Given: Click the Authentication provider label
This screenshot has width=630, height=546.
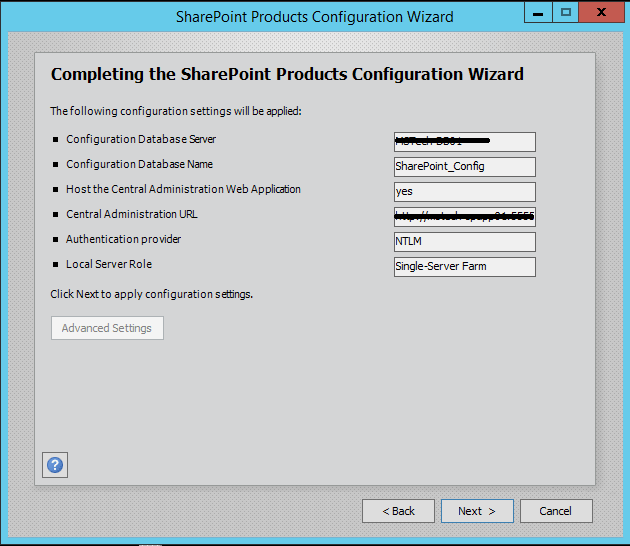Looking at the screenshot, I should point(123,239).
